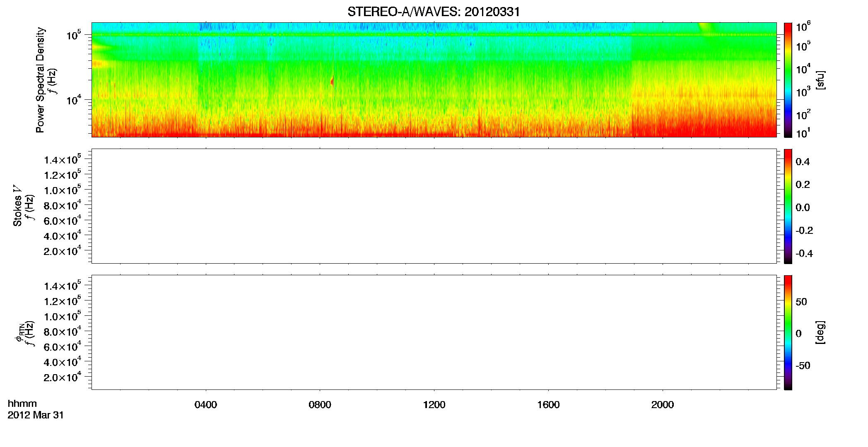Viewport: 868px width, 447px height.
Task: Click the time label 2000
Action: pyautogui.click(x=663, y=405)
